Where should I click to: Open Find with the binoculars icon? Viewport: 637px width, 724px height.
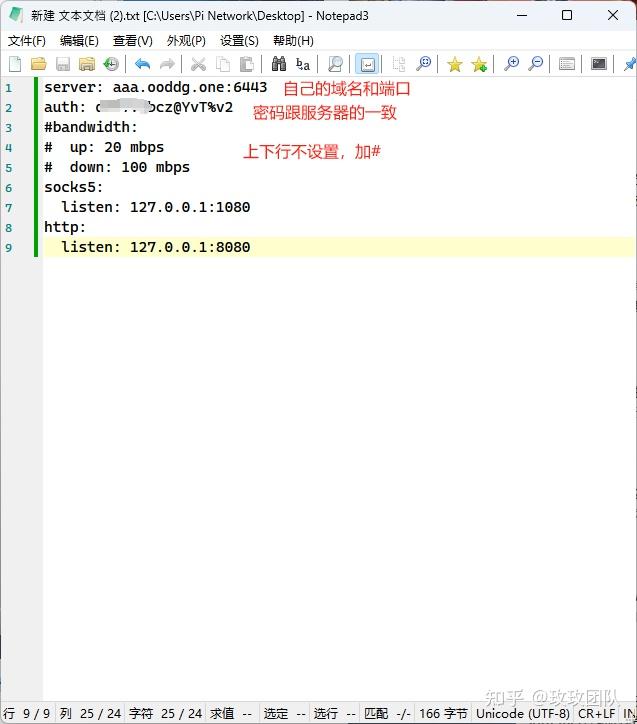coord(279,64)
